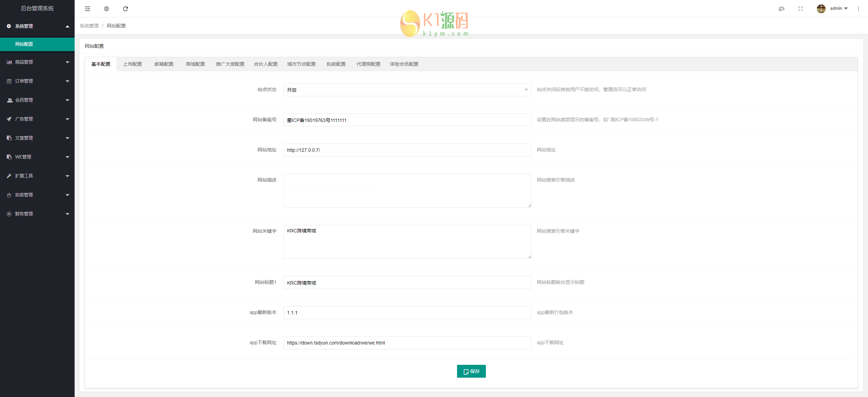
Task: Click the 网站地址 input field
Action: pyautogui.click(x=407, y=150)
